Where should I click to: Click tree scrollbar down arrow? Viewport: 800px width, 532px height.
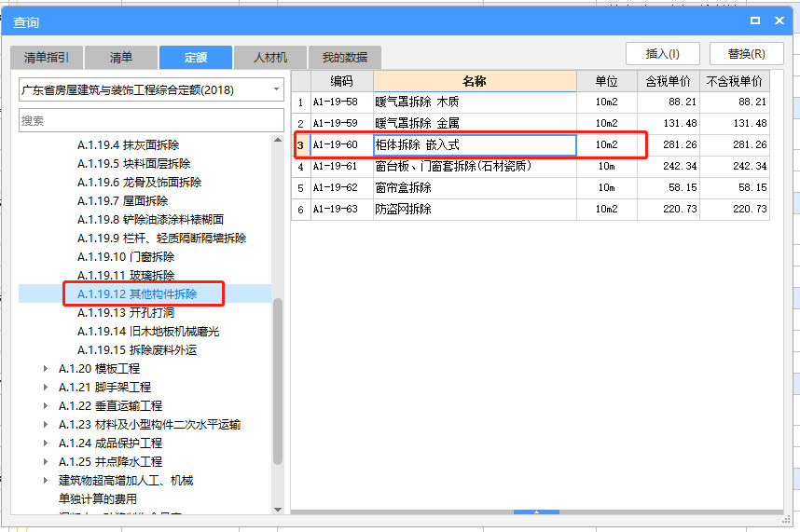[278, 510]
